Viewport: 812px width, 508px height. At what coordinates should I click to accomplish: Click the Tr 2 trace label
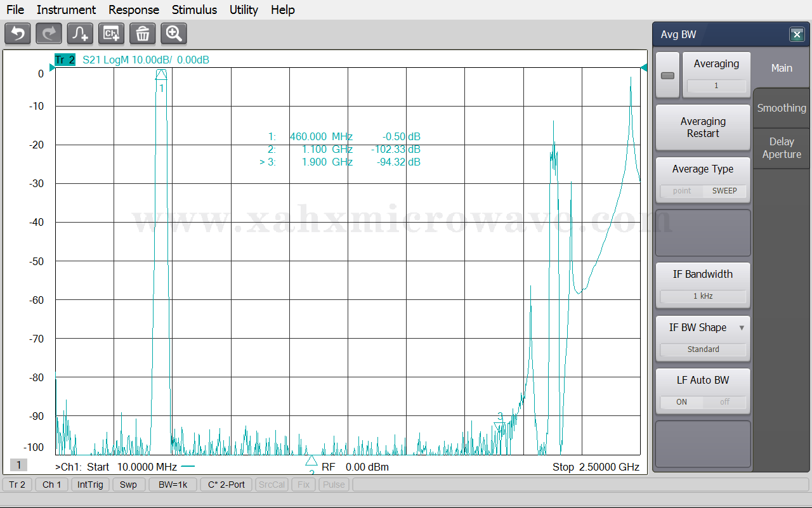pyautogui.click(x=65, y=60)
